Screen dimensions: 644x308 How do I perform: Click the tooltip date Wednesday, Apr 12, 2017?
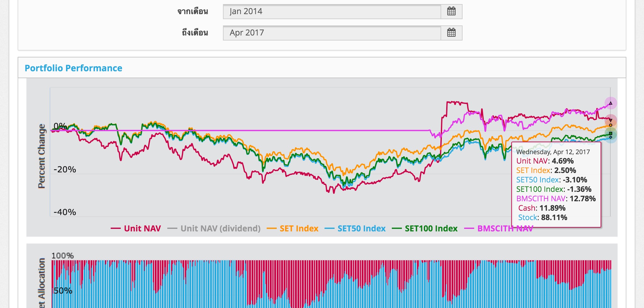click(553, 152)
